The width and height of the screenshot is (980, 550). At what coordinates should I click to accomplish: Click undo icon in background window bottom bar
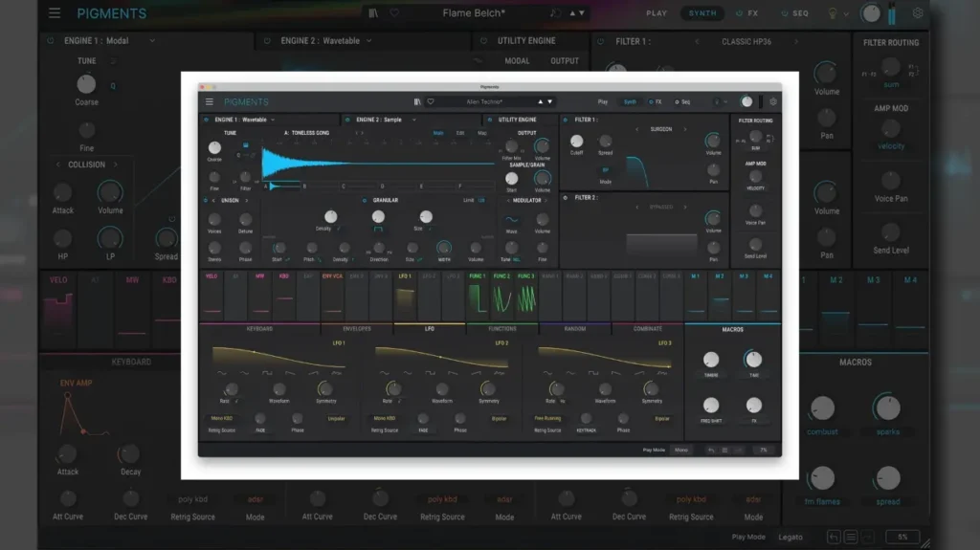[x=834, y=537]
